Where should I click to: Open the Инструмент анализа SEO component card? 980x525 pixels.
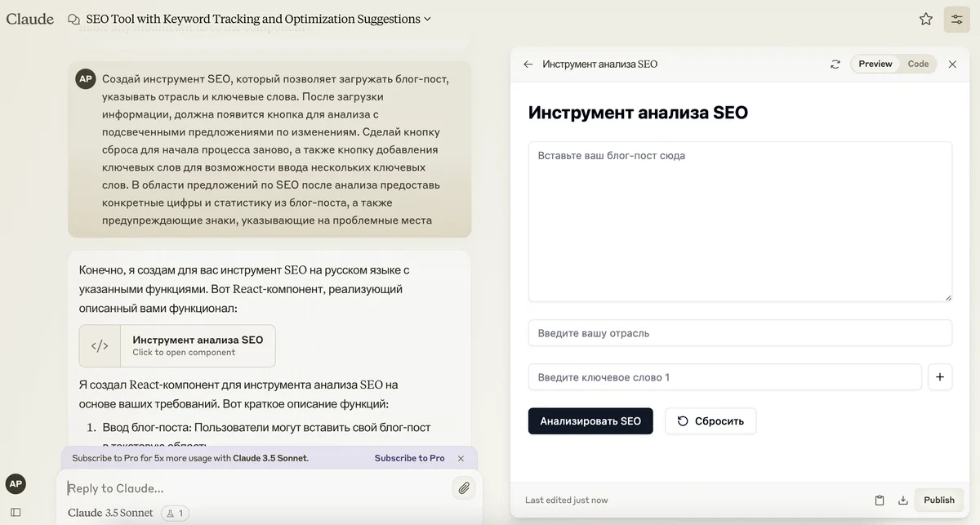177,346
